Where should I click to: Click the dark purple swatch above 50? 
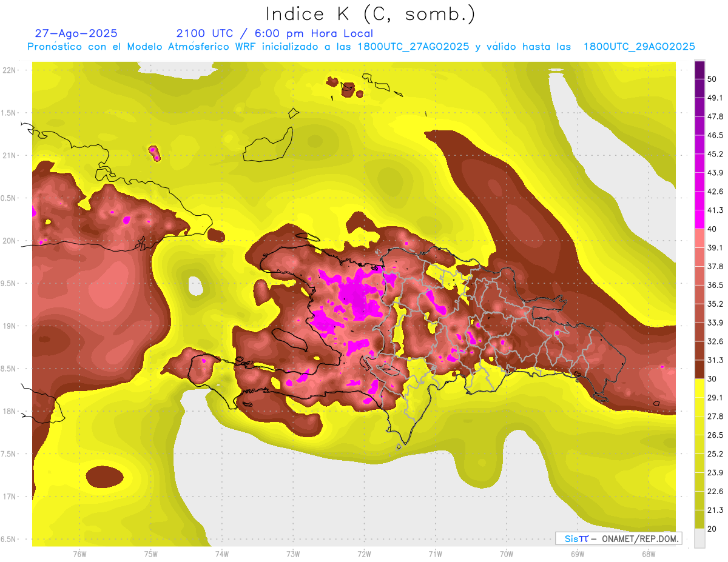(x=699, y=70)
